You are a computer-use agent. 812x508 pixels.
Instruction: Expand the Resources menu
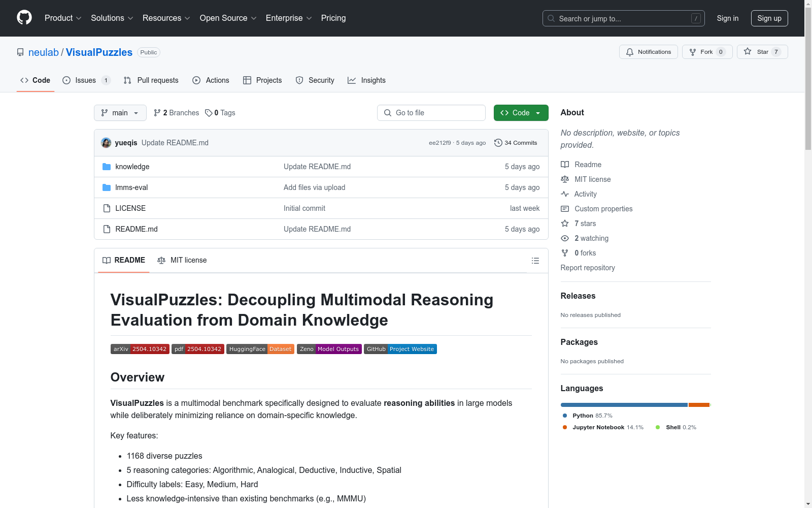(166, 18)
